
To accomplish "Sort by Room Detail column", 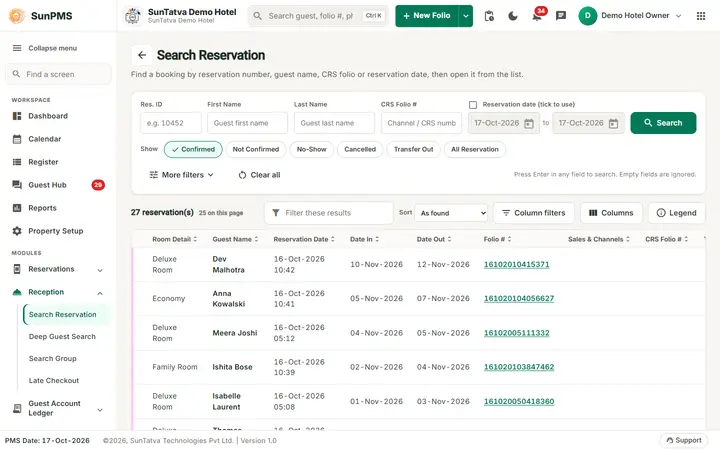I will [174, 239].
